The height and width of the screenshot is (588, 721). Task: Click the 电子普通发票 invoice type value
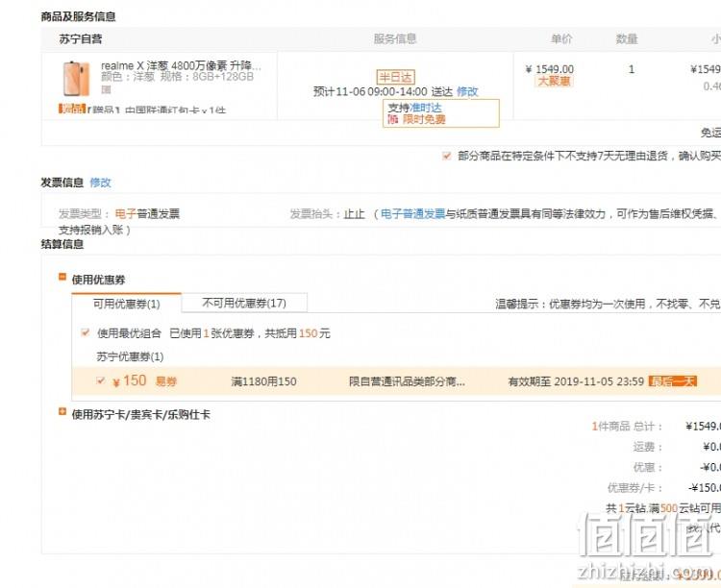(147, 214)
